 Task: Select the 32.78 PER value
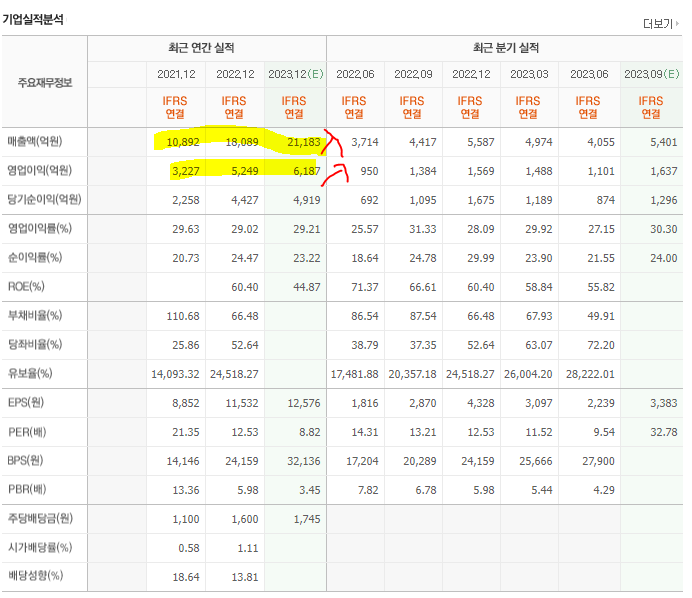click(x=664, y=432)
